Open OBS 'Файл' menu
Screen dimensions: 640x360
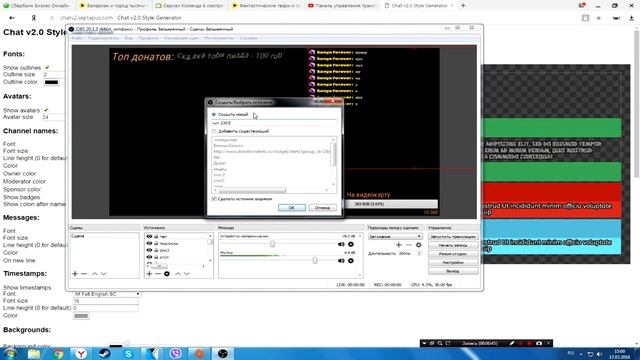pyautogui.click(x=76, y=38)
